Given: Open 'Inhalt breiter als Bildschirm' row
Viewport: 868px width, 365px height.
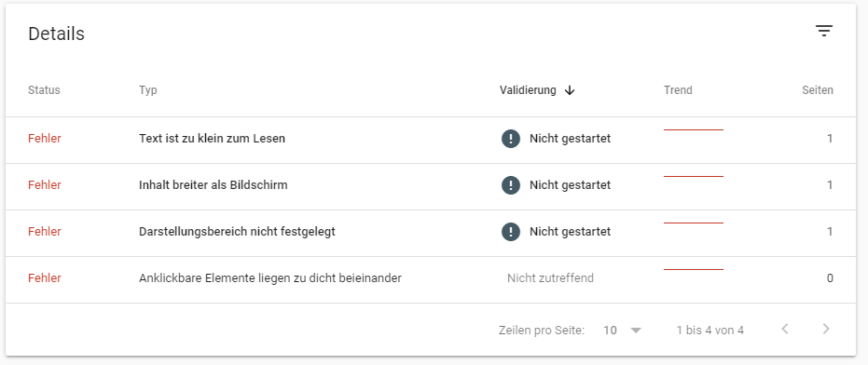Looking at the screenshot, I should pyautogui.click(x=431, y=186).
